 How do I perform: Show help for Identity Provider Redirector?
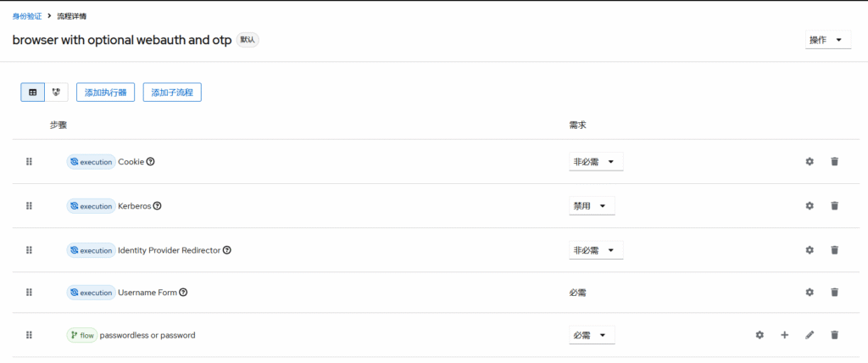coord(227,250)
